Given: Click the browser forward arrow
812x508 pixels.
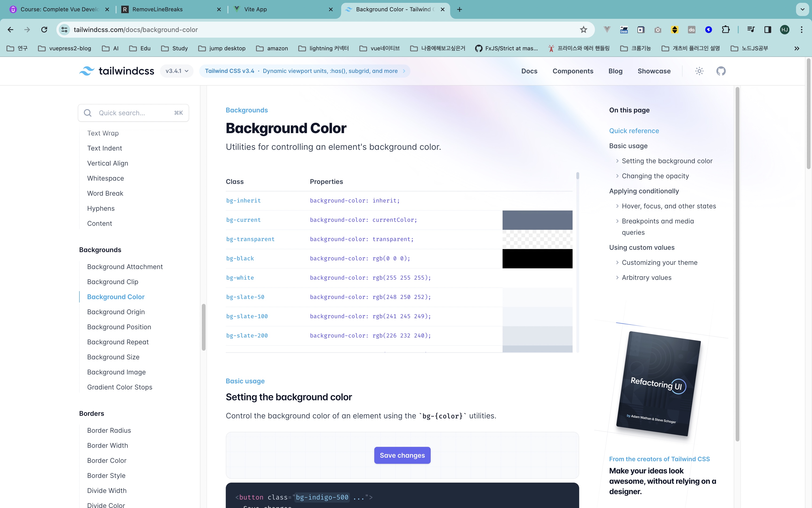Looking at the screenshot, I should [27, 30].
